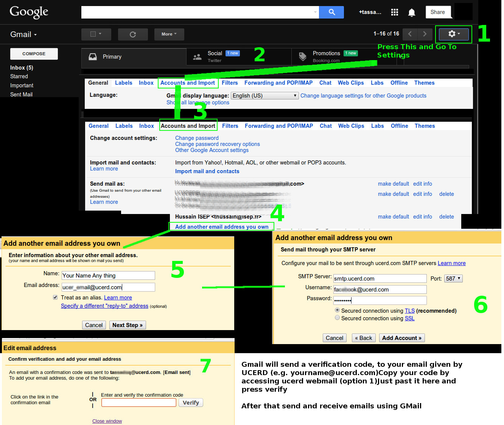Click the confirmation code input field
The height and width of the screenshot is (425, 504).
point(139,403)
